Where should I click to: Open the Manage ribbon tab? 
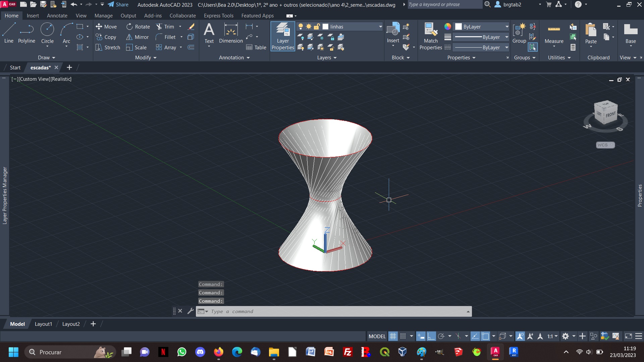(103, 16)
